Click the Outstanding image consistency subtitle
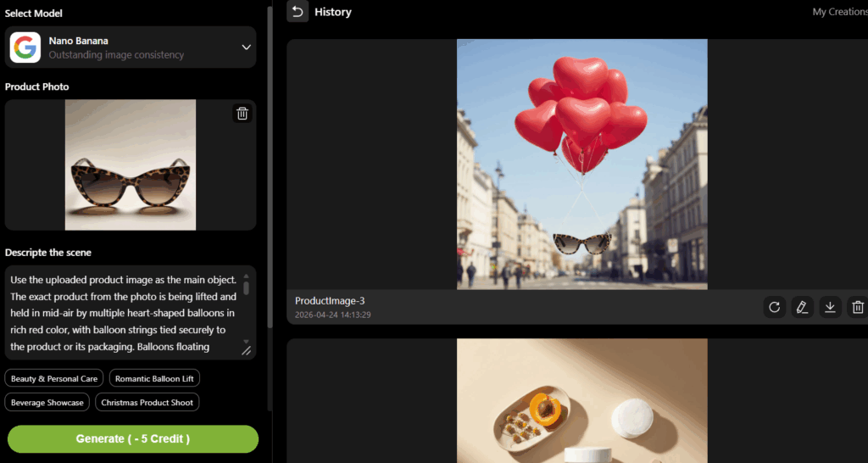Screen dimensions: 868x463 pos(116,55)
